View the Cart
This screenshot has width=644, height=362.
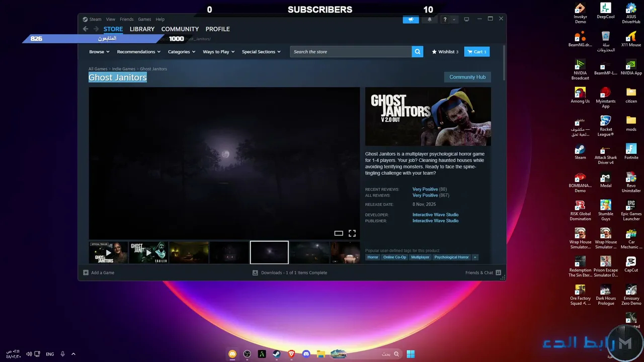[x=476, y=52]
